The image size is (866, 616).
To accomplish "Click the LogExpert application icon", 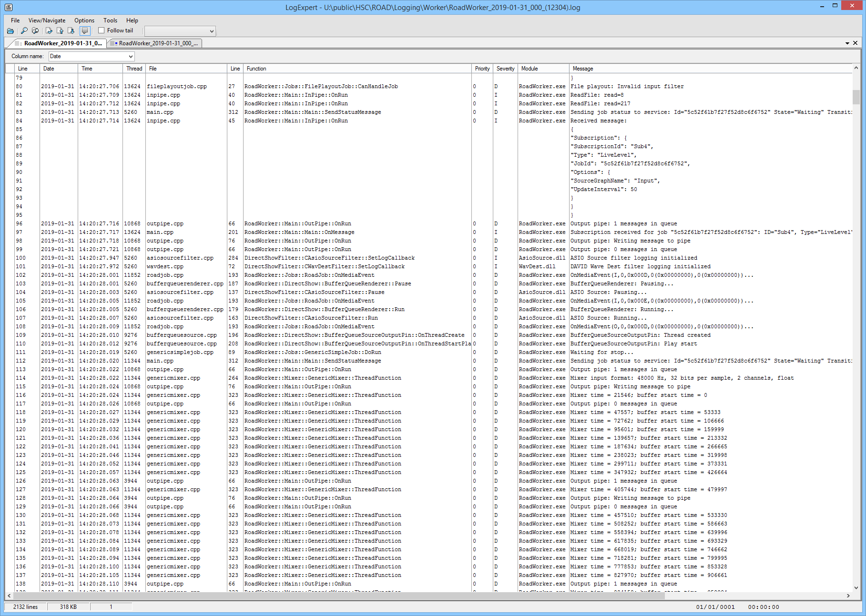I will [8, 7].
